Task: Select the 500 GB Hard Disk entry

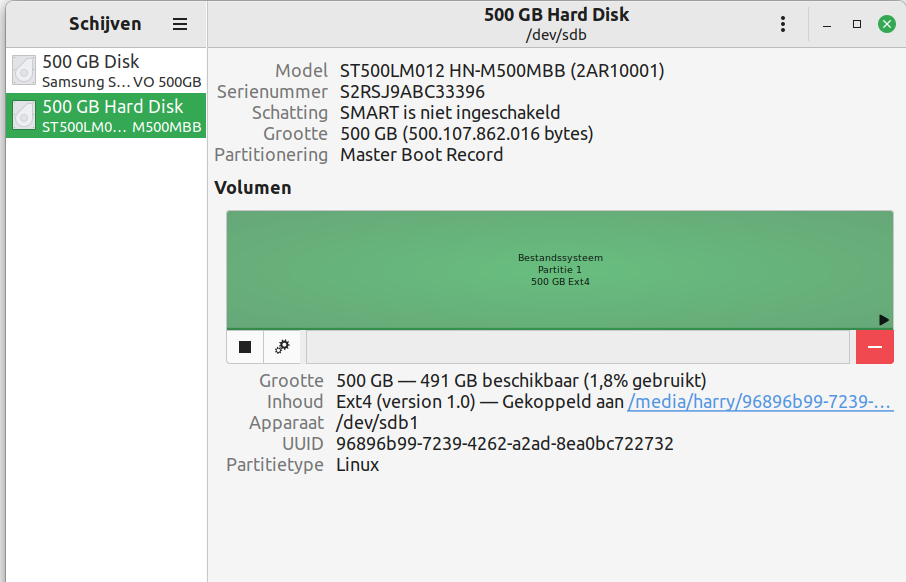Action: (x=106, y=116)
